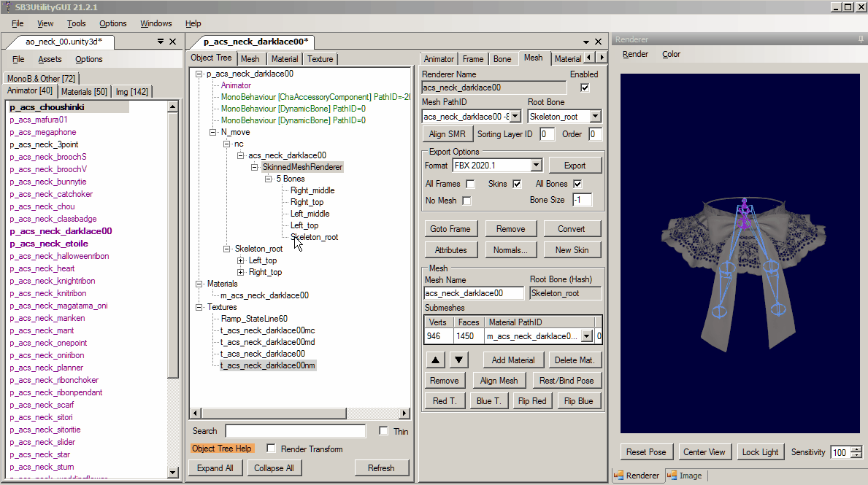Open the Mesh PathID dropdown
868x485 pixels.
(515, 117)
